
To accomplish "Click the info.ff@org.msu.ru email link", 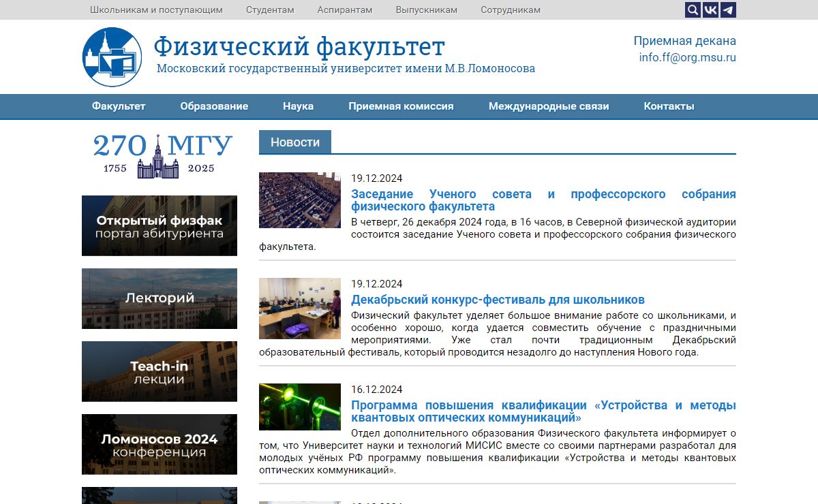I will coord(688,57).
